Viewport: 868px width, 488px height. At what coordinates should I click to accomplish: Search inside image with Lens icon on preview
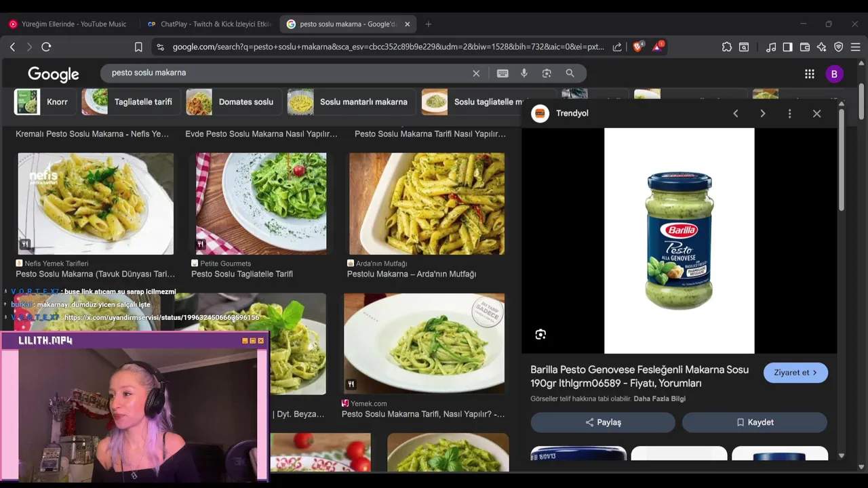click(540, 334)
